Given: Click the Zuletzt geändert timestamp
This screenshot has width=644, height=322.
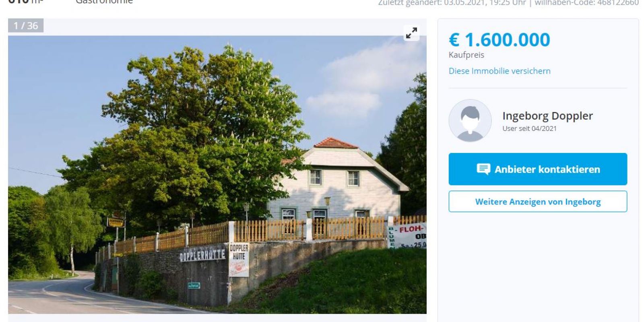Looking at the screenshot, I should (452, 3).
